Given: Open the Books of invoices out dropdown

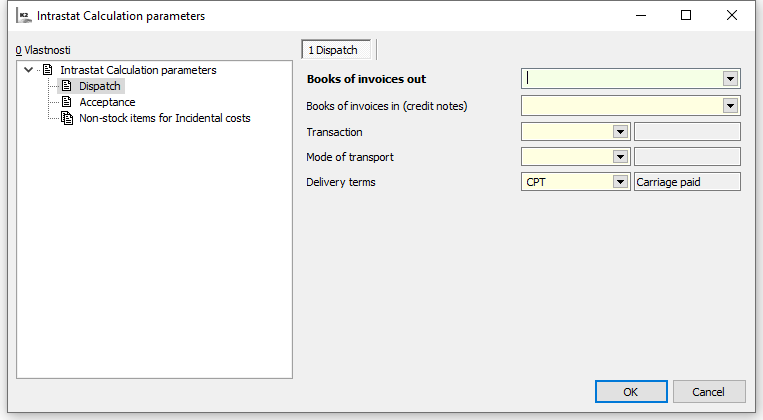Looking at the screenshot, I should tap(730, 79).
